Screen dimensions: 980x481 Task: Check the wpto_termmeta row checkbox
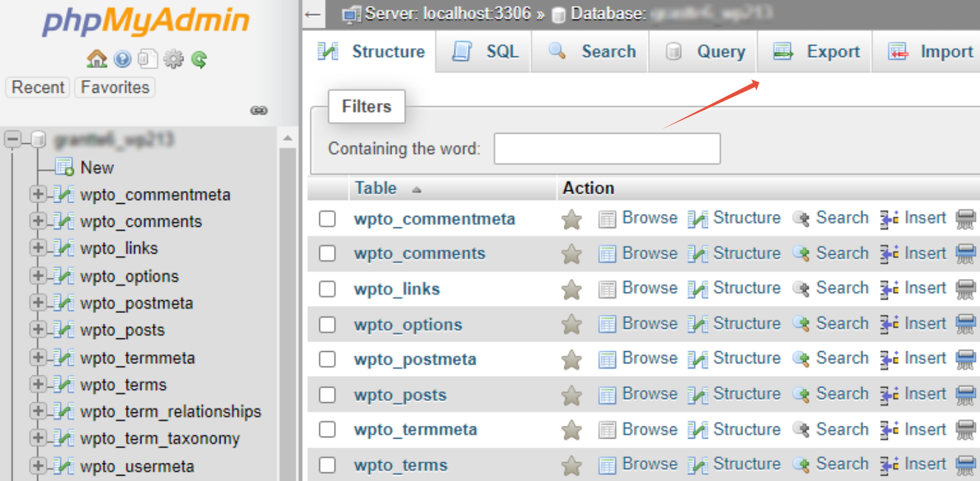[x=327, y=429]
